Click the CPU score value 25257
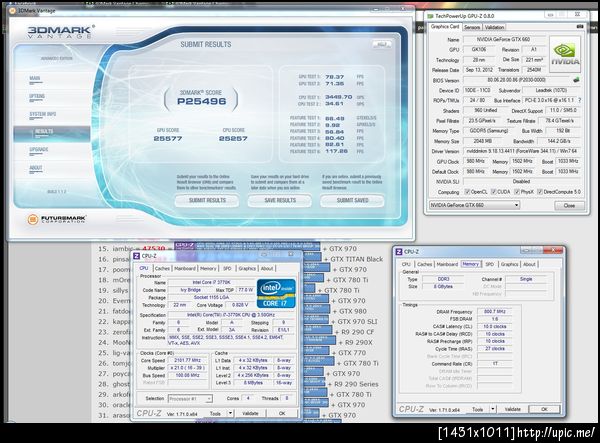Image resolution: width=600 pixels, height=443 pixels. (233, 138)
